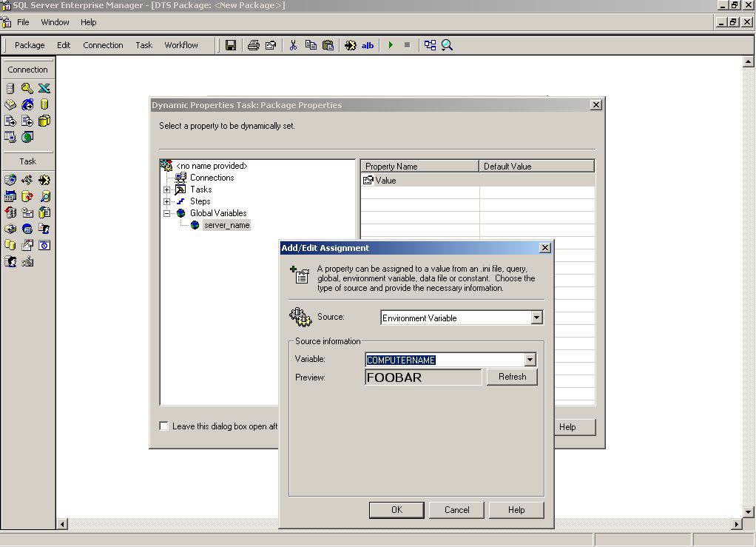Save the DTS package (floppy disk icon)

pyautogui.click(x=231, y=45)
